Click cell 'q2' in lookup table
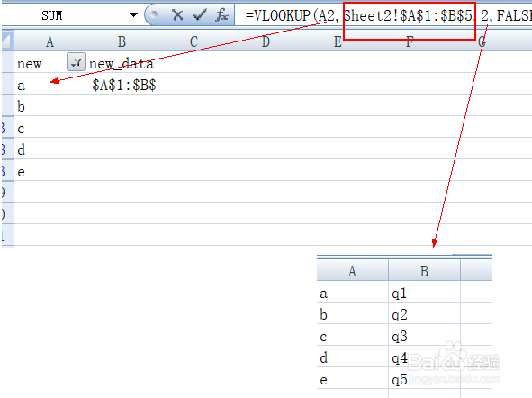 [424, 314]
